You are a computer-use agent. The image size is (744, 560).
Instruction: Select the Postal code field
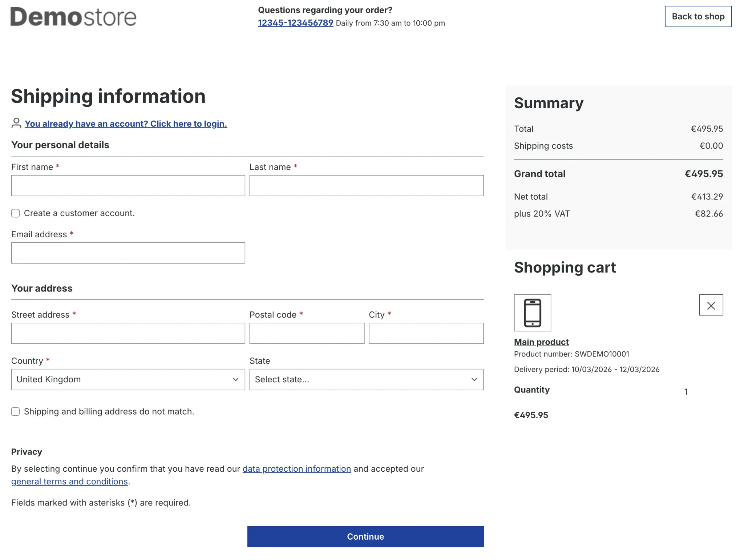click(307, 333)
